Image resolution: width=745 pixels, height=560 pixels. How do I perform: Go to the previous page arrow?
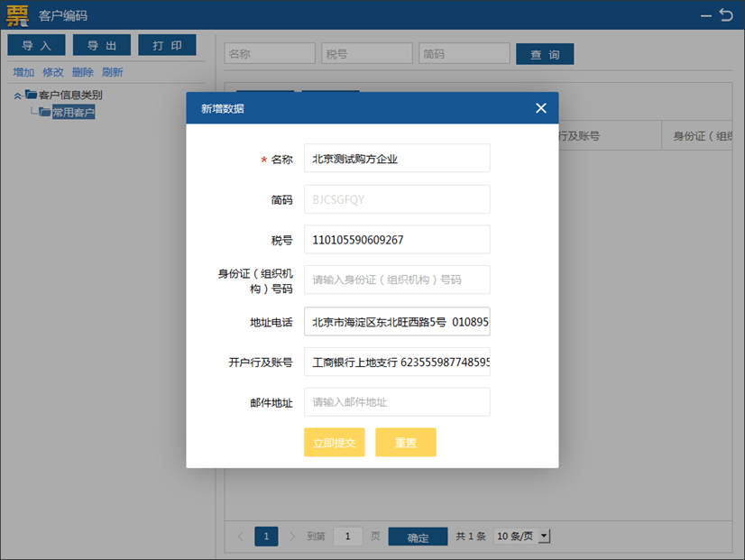pyautogui.click(x=241, y=537)
